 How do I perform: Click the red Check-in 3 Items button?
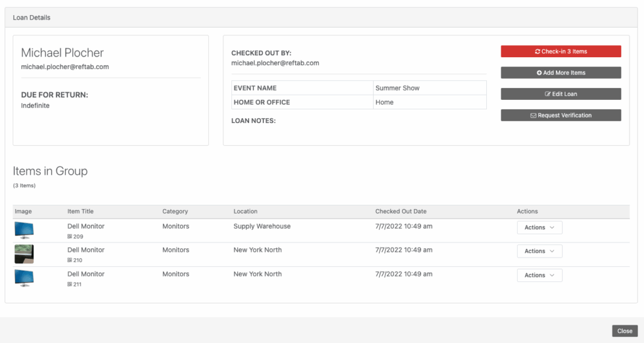coord(560,52)
